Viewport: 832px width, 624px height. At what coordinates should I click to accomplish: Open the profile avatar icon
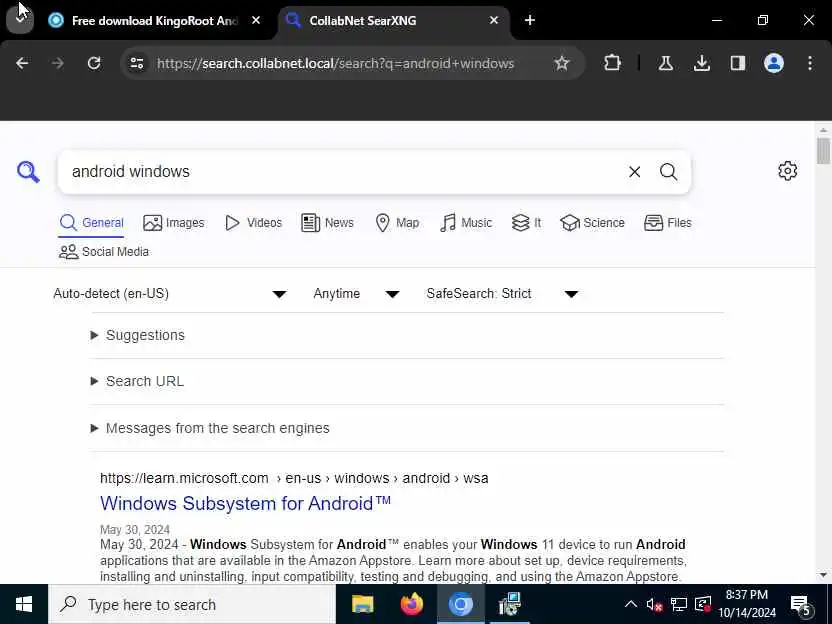(774, 64)
